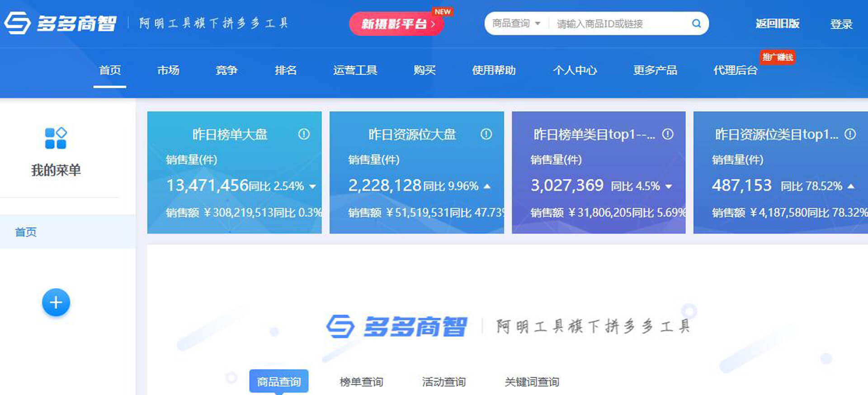Open the 个人中心 menu
Screen dimensions: 868x395
[575, 71]
